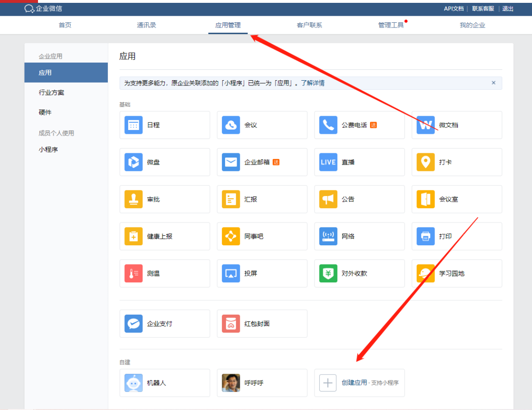Open the 客户联系 tab
The height and width of the screenshot is (410, 532).
(309, 25)
